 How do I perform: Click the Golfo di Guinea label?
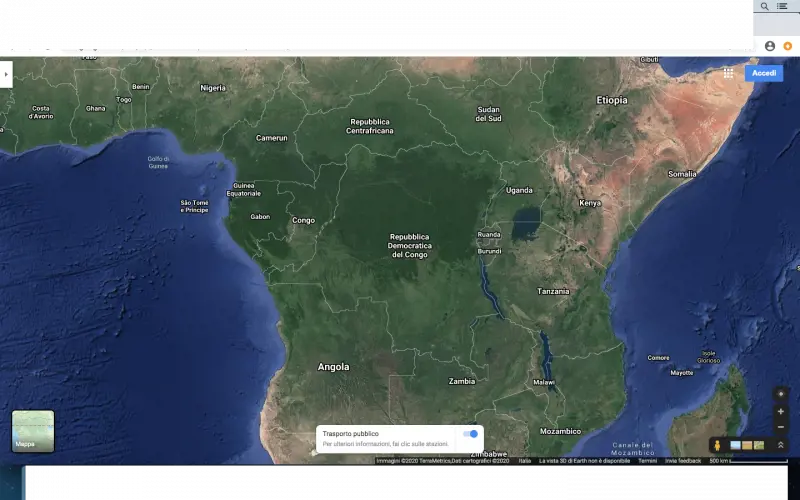(x=158, y=162)
